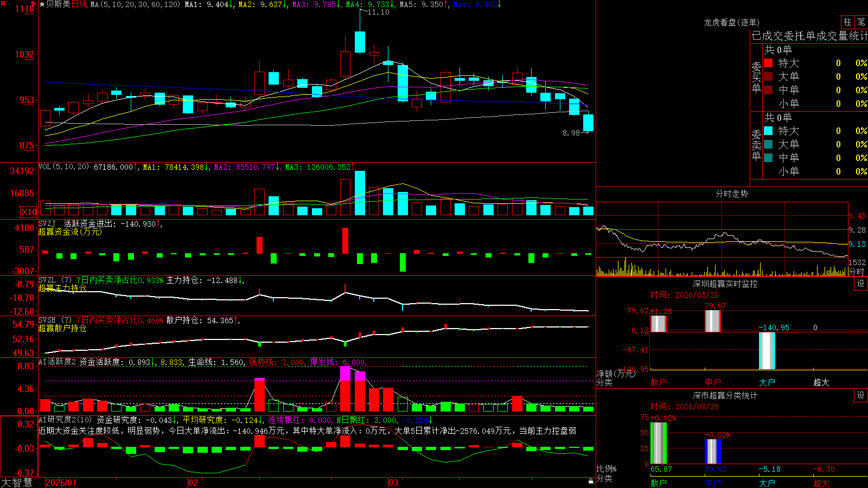Screen dimensions: 868x488
Task: Click the small red square icon at chart corner
Action: (3, 3)
